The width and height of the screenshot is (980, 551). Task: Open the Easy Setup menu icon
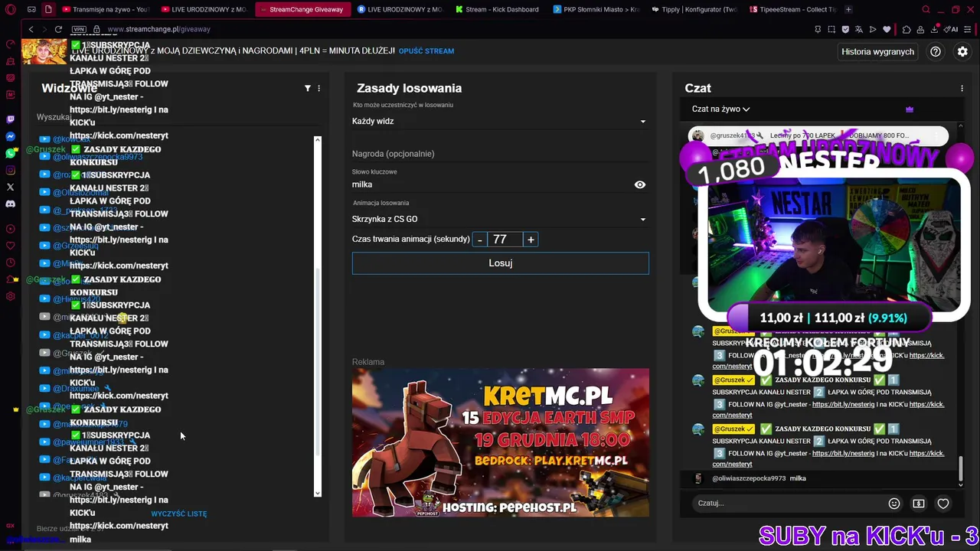click(968, 29)
